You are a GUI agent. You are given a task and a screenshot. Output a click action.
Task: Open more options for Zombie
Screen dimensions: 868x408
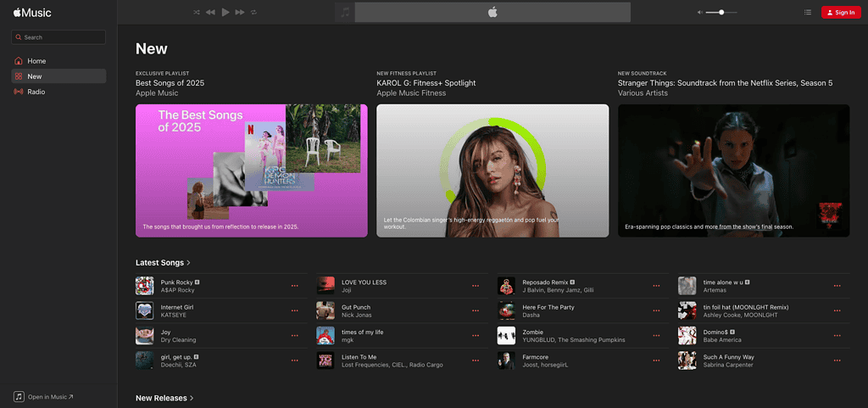(656, 336)
